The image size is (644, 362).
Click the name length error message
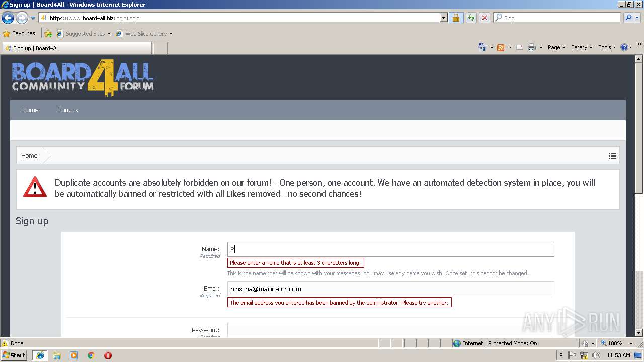(x=295, y=263)
